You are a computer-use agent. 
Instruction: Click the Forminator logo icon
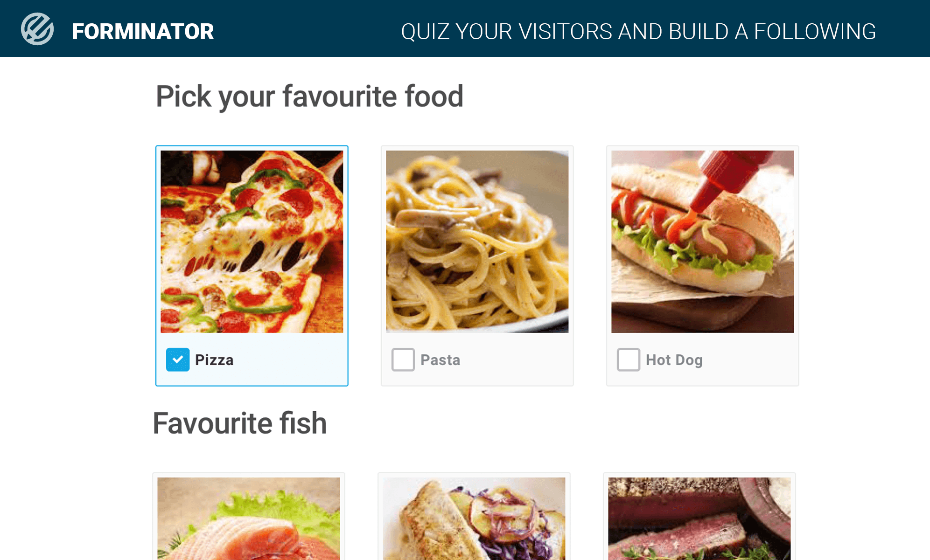(37, 29)
